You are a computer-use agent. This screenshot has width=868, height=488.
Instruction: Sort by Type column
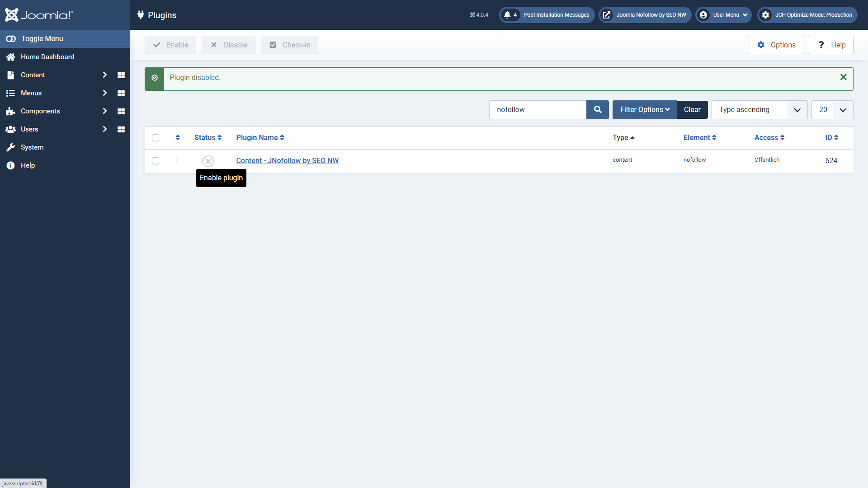click(x=623, y=137)
